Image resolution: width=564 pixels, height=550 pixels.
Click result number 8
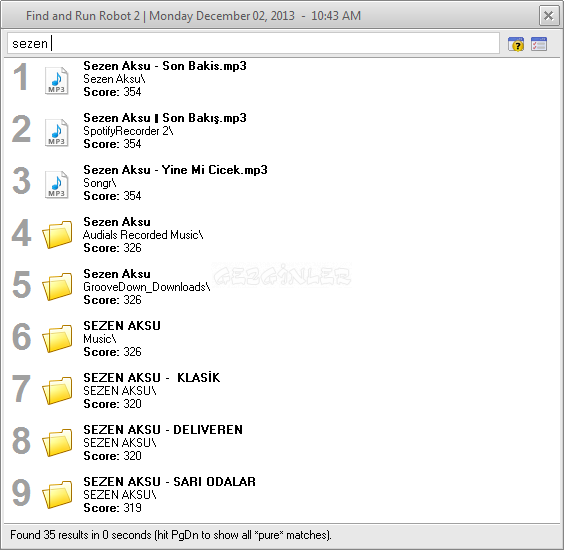click(21, 441)
